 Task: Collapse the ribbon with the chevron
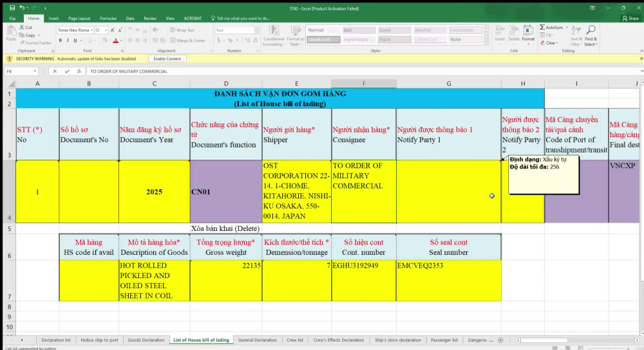click(641, 51)
